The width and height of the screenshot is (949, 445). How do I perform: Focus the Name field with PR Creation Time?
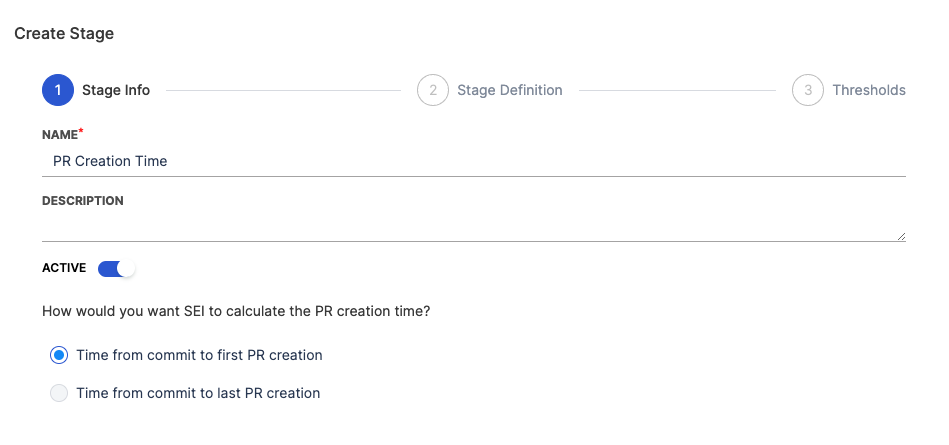coord(473,160)
